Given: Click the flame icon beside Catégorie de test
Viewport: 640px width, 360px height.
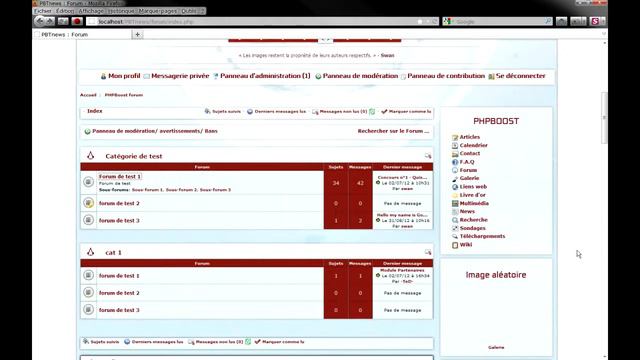Looking at the screenshot, I should 91,156.
